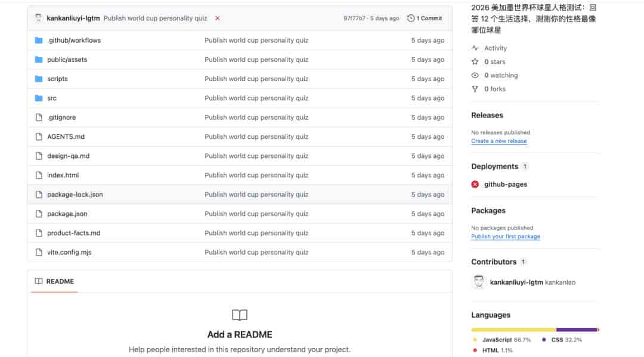Click the Create a new release link
This screenshot has width=644, height=357.
tap(499, 141)
